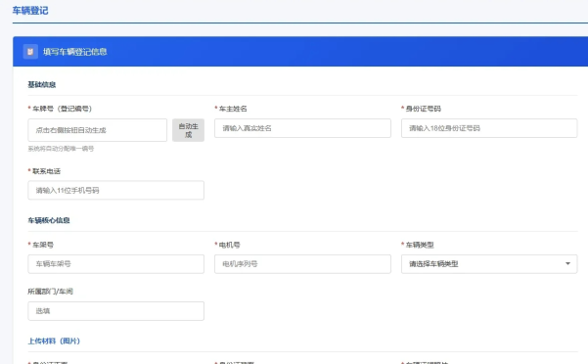Image resolution: width=588 pixels, height=364 pixels.
Task: Open the 请选择车辆类型 dropdown
Action: tap(489, 264)
